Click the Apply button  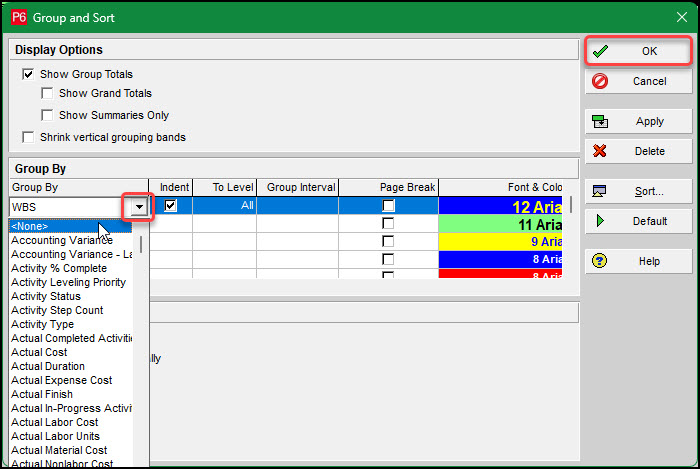638,121
